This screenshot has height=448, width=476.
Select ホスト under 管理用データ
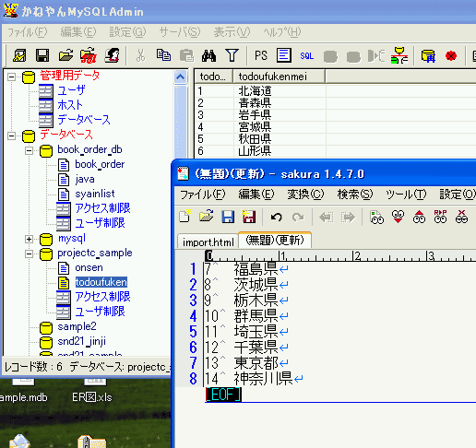click(70, 105)
